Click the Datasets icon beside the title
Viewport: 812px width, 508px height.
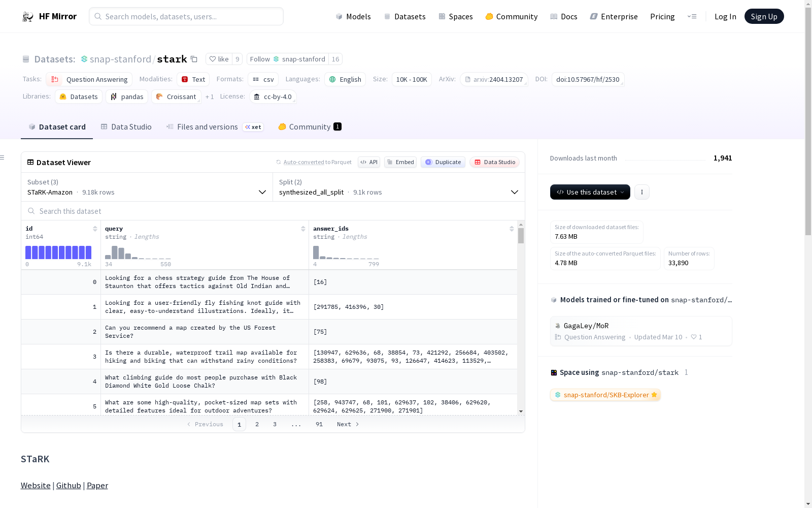[26, 59]
